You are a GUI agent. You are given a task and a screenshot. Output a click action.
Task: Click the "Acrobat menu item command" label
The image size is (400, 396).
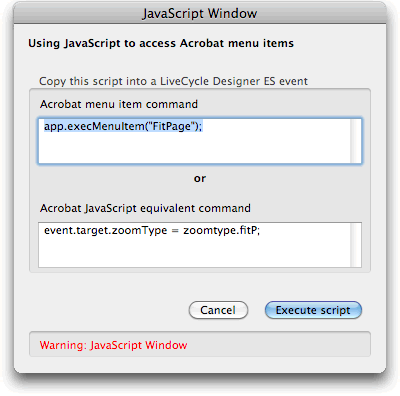pos(119,104)
